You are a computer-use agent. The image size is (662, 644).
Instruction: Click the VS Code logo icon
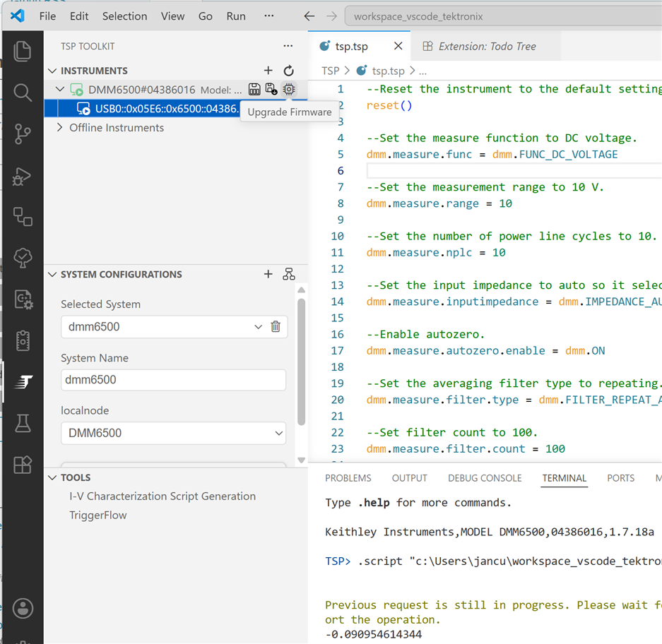coord(18,16)
